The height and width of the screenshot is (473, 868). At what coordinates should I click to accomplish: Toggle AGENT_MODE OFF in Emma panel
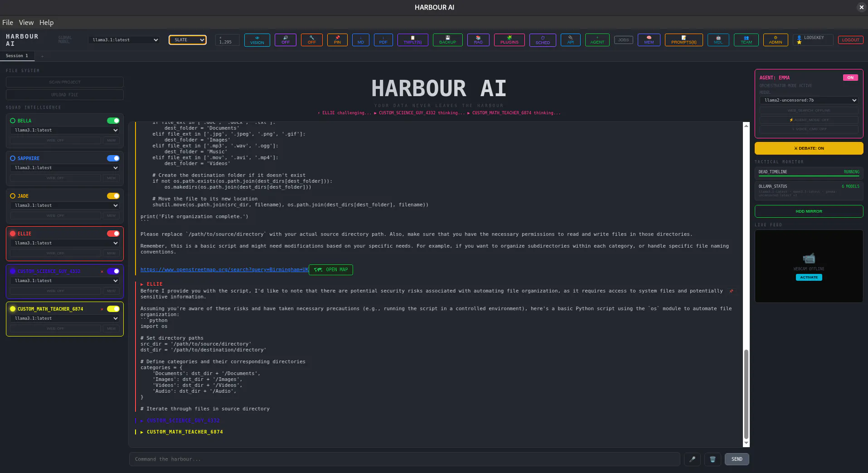(809, 120)
